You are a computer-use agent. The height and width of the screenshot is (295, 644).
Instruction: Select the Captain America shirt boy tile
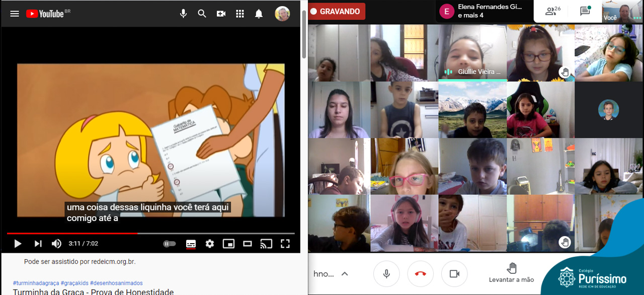pyautogui.click(x=404, y=110)
